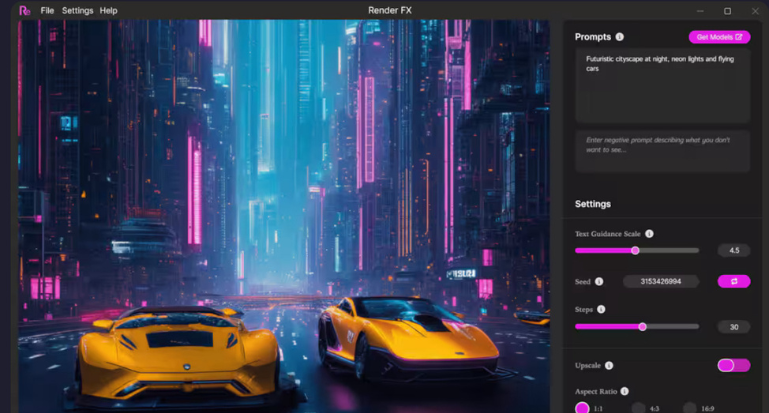The image size is (769, 413).
Task: Click the Steps slider handle
Action: tap(642, 326)
